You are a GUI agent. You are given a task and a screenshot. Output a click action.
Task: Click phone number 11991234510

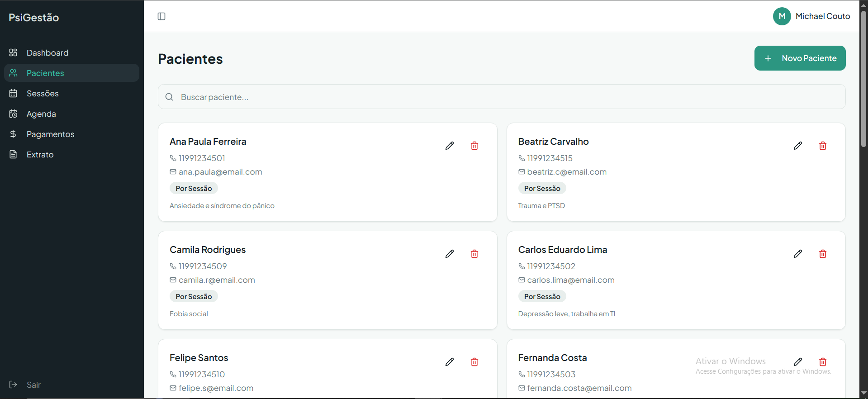tap(202, 375)
